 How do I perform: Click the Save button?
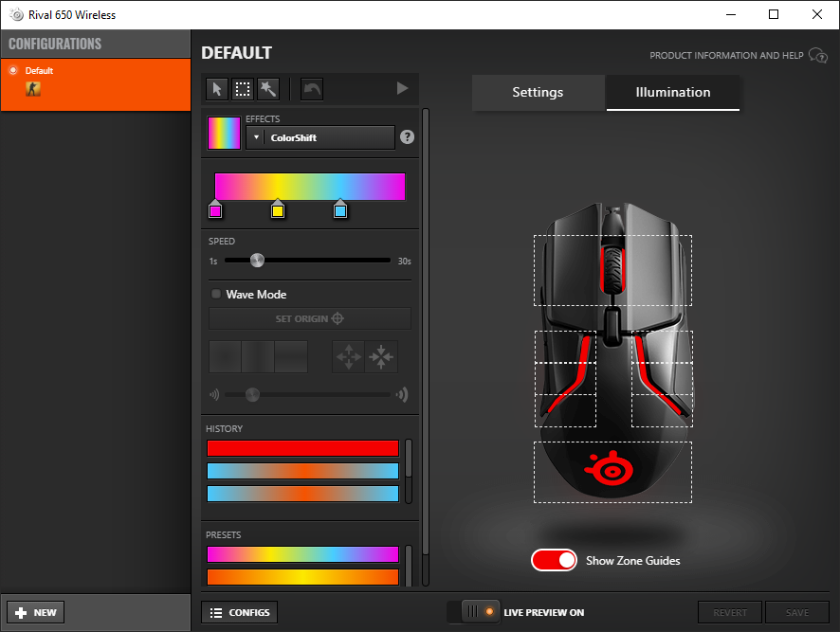point(797,612)
